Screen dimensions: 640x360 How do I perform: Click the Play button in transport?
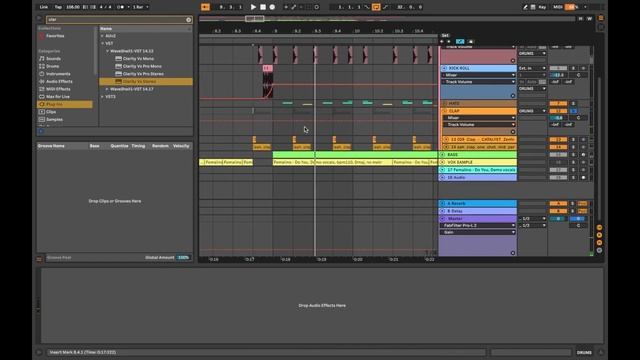coord(253,7)
